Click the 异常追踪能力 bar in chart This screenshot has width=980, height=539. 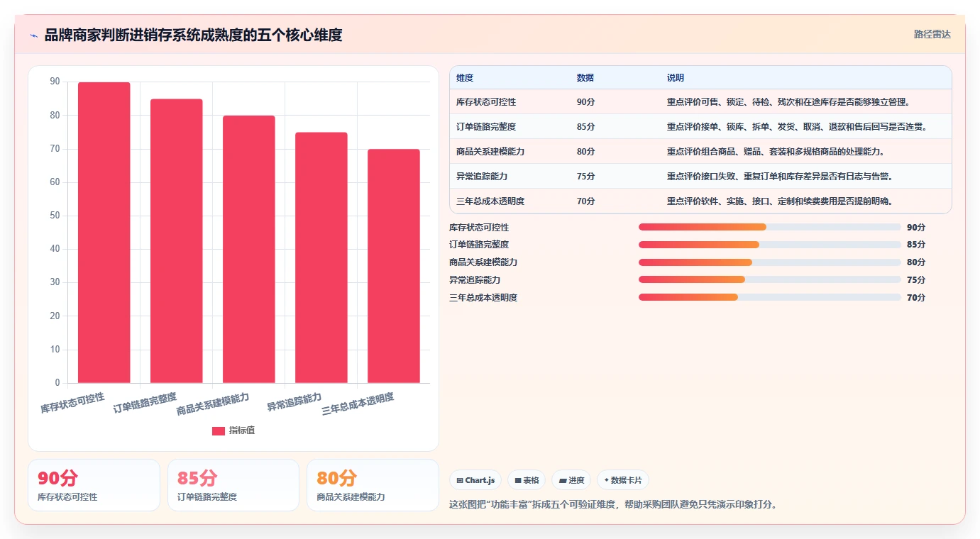321,257
